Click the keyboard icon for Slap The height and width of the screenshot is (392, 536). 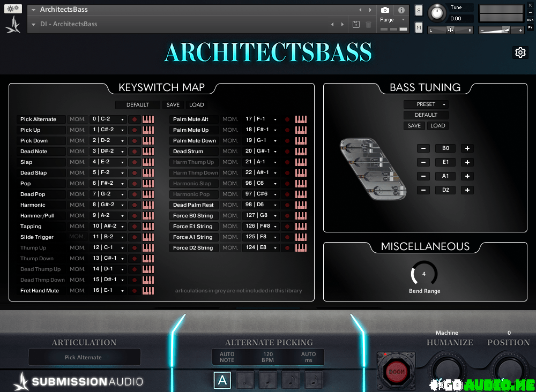coord(148,162)
